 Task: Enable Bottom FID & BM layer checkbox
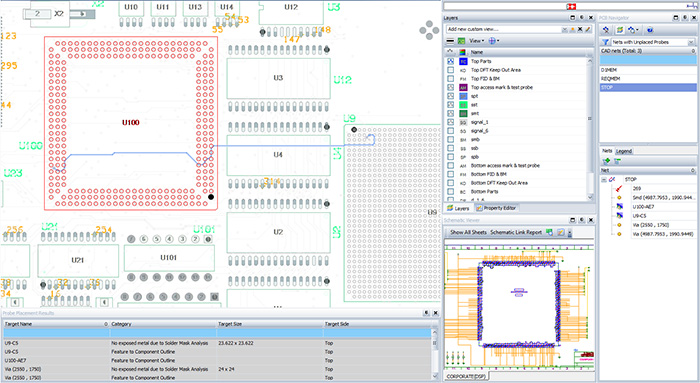(450, 174)
